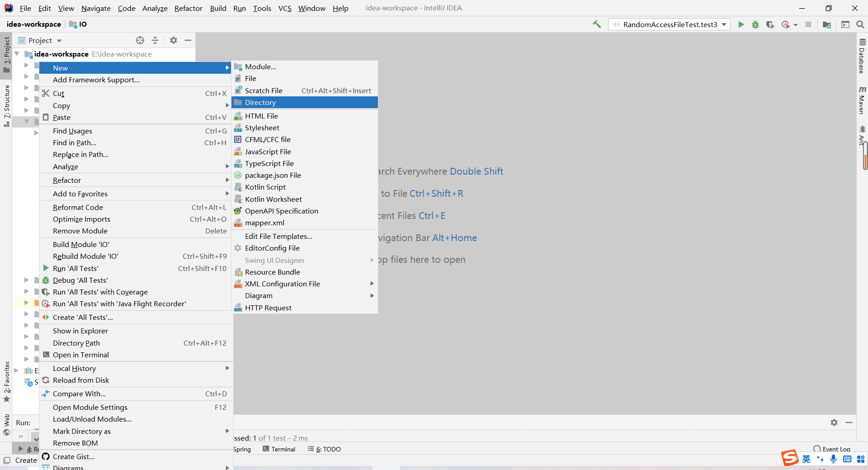Hide the Run tool window

click(x=849, y=423)
